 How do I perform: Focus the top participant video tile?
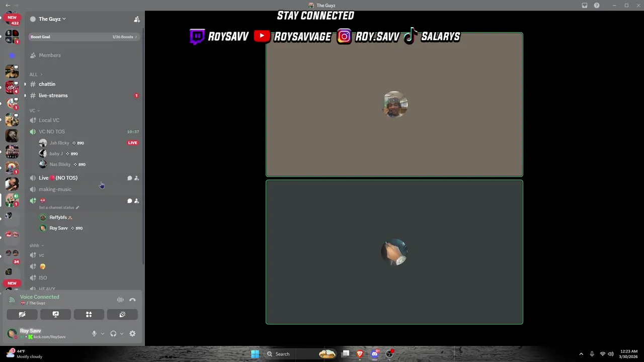[394, 105]
